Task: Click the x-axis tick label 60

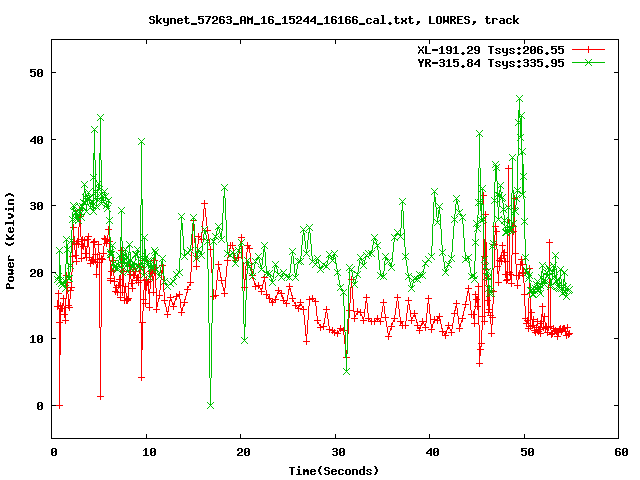Action: click(621, 452)
